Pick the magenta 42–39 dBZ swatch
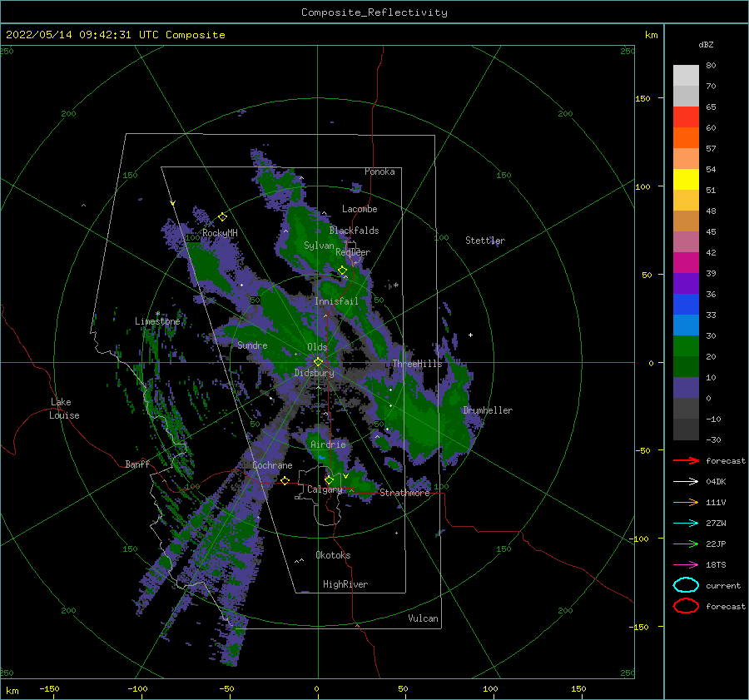Image resolution: width=749 pixels, height=700 pixels. 686,263
